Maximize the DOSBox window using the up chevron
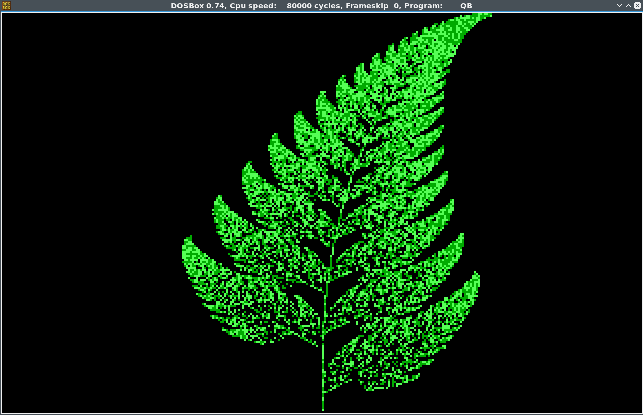The height and width of the screenshot is (415, 643). pyautogui.click(x=628, y=6)
